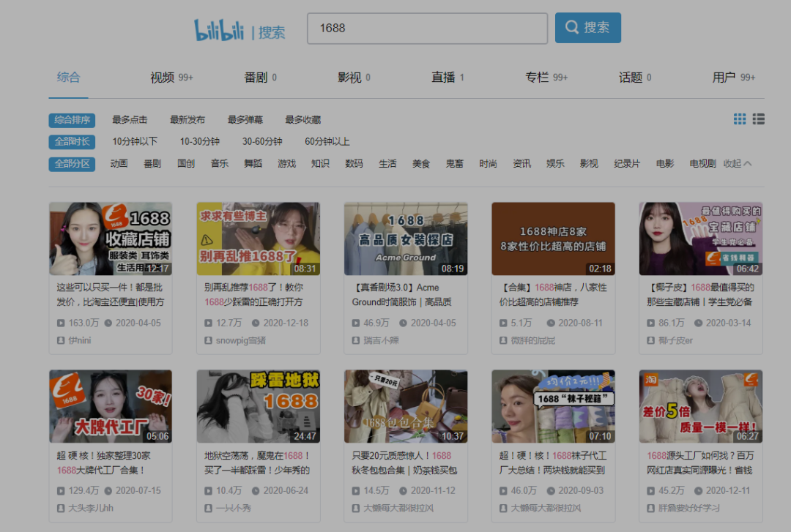Visit uploader 大头李儿hh's profile

pyautogui.click(x=91, y=509)
